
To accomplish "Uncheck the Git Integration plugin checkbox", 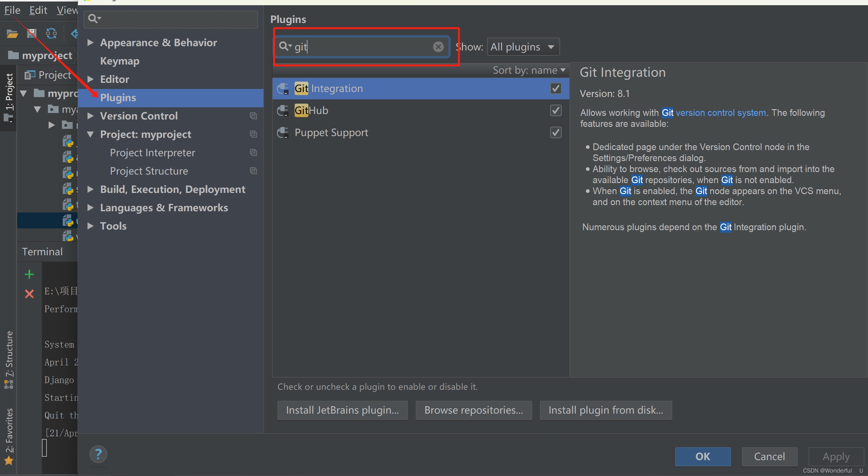I will pyautogui.click(x=556, y=89).
